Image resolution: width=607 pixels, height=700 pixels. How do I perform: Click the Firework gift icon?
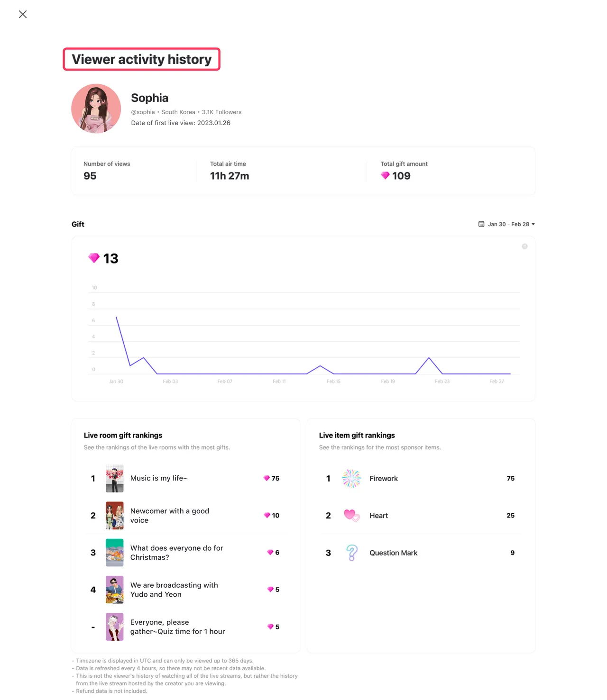(351, 479)
